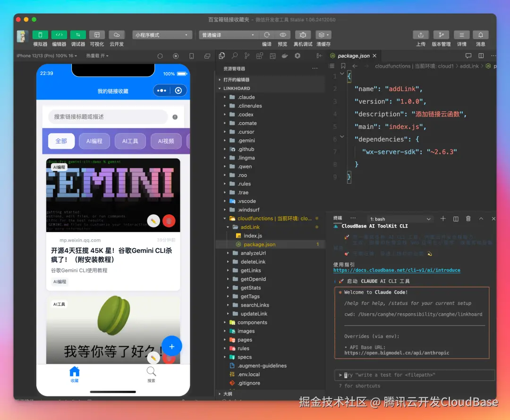Expand the .github folder
Image resolution: width=510 pixels, height=420 pixels.
tap(270, 149)
